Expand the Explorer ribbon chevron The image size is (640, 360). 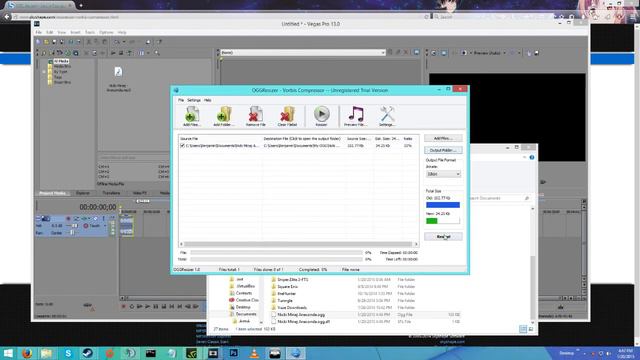click(524, 157)
